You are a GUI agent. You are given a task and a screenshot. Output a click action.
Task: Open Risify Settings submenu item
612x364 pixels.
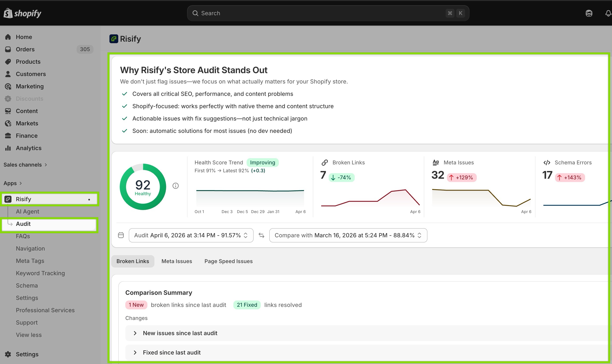point(27,298)
